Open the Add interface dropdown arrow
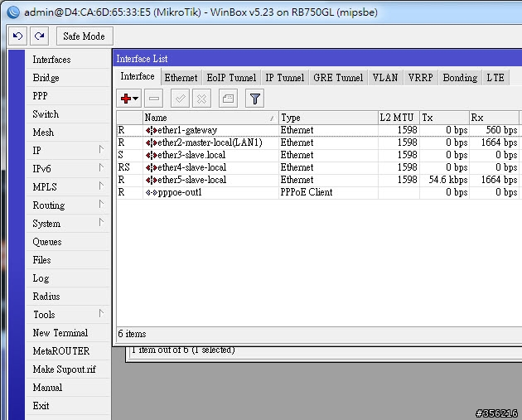This screenshot has height=420, width=522. (x=136, y=99)
